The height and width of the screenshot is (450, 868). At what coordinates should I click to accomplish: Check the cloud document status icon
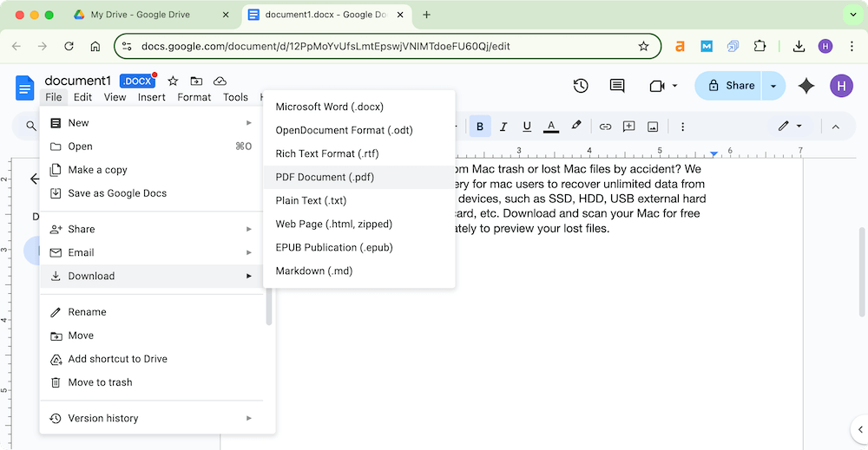[x=220, y=82]
